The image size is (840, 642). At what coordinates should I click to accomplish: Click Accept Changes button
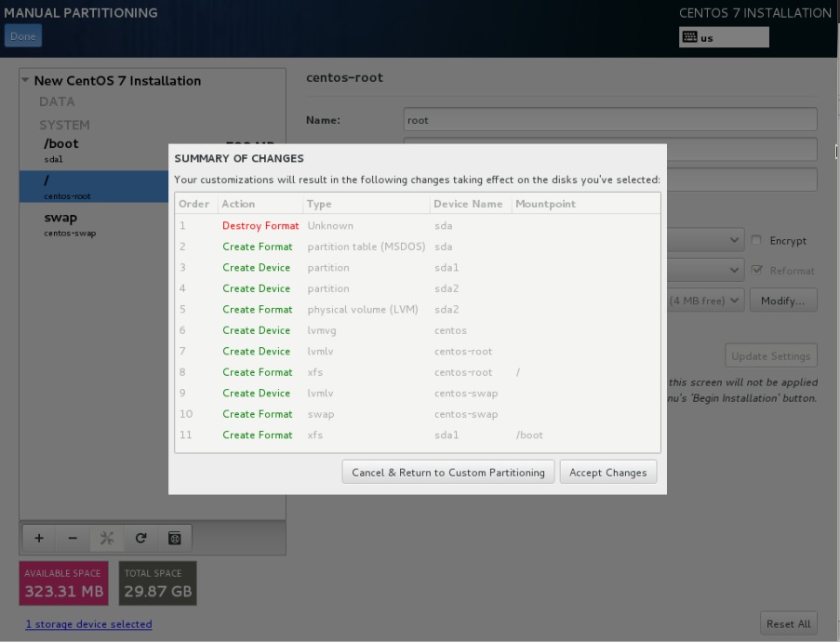click(x=608, y=472)
